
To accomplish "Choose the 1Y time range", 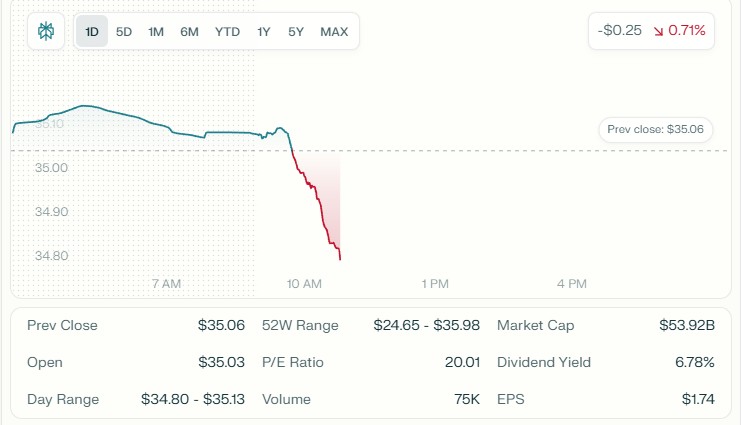I will [x=264, y=31].
